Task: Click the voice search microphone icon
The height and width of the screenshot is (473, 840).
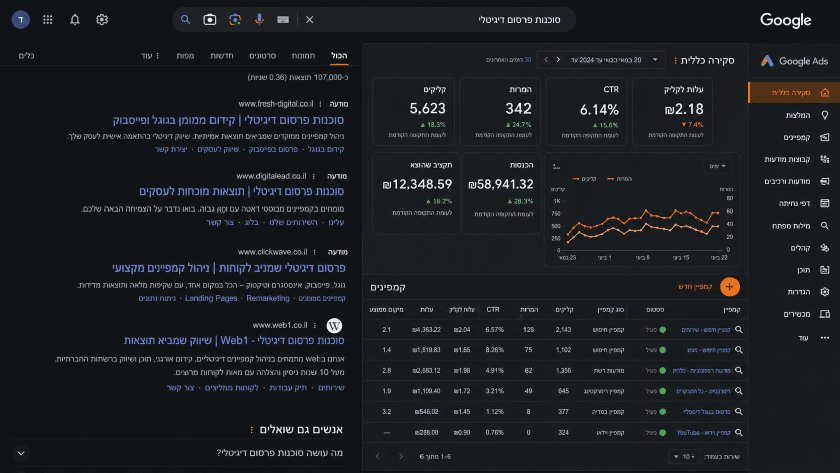Action: coord(259,19)
